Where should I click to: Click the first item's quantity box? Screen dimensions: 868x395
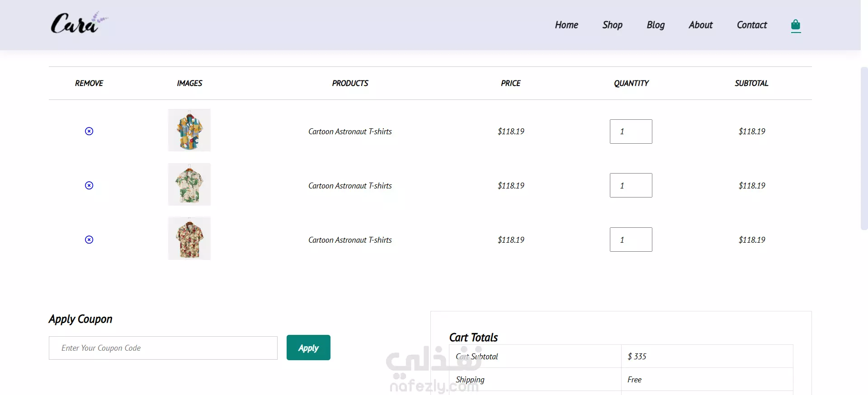(631, 132)
